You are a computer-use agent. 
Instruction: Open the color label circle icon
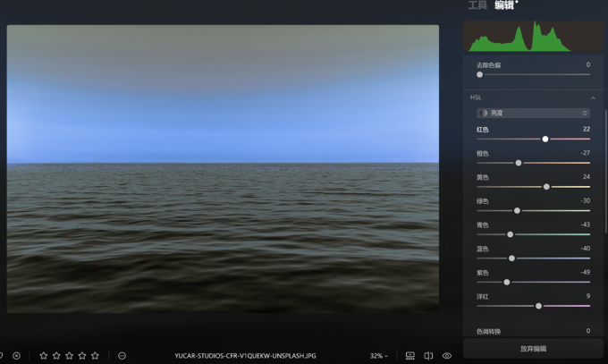coord(122,356)
